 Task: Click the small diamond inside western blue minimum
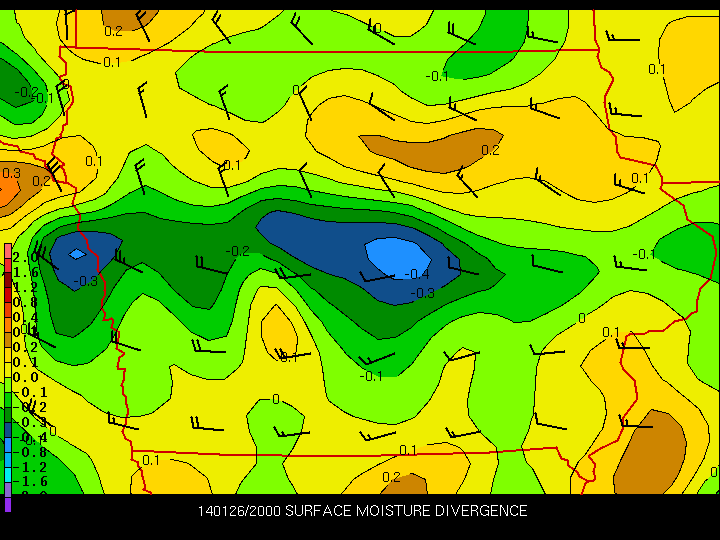coord(77,254)
